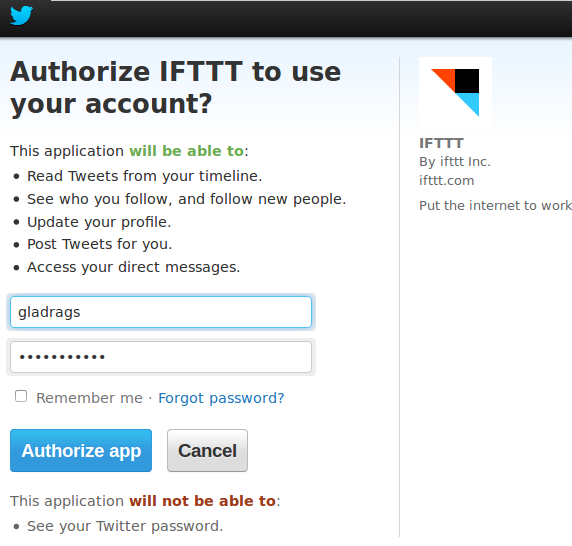Cancel the authorization request
This screenshot has width=572, height=546.
click(x=207, y=450)
